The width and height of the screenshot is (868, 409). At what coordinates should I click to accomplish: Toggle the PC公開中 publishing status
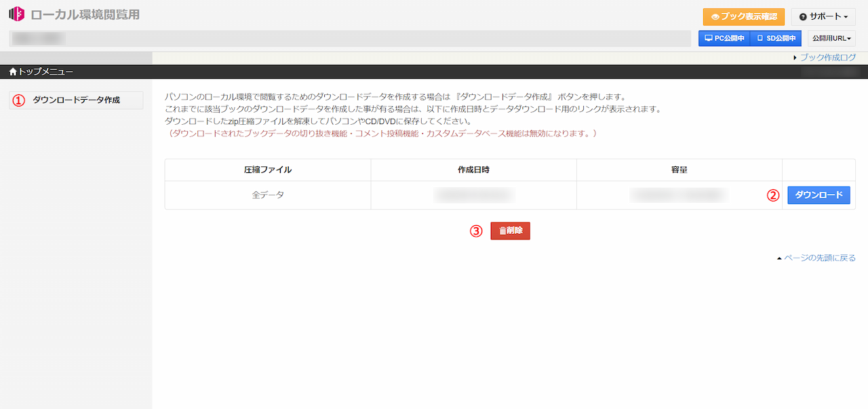[x=723, y=38]
